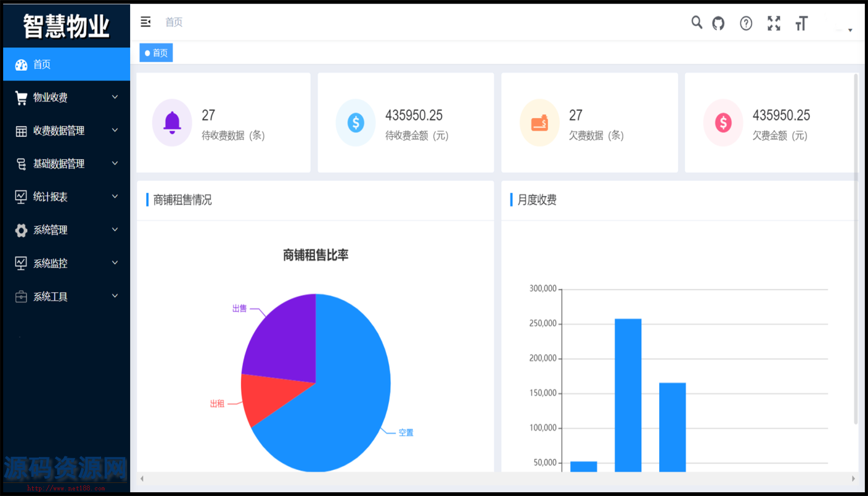Click the 空置 pie chart label
Screen dimensions: 868x496
point(406,433)
